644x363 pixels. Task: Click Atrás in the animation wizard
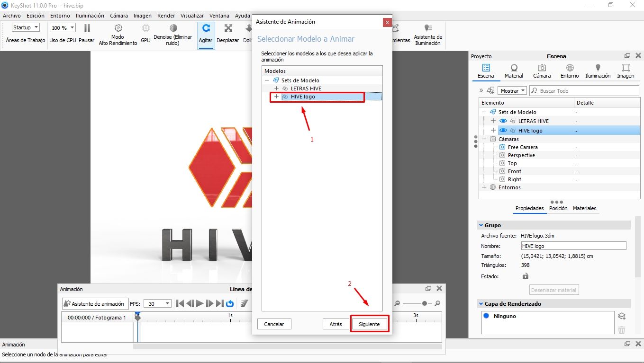coord(336,324)
